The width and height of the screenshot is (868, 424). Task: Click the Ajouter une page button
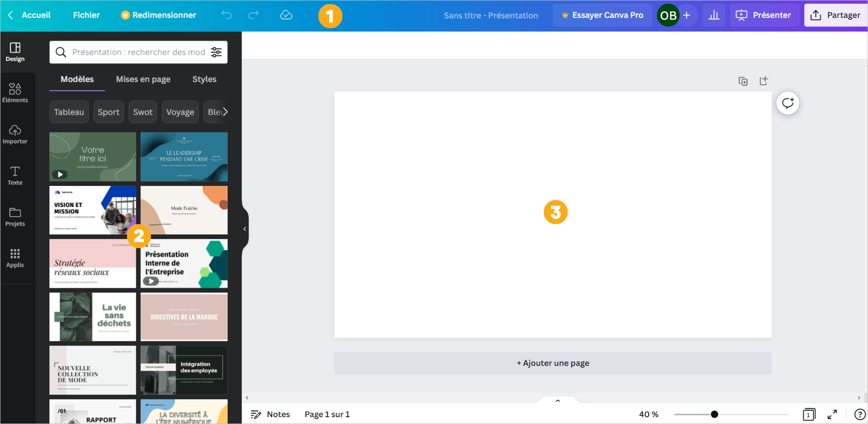click(553, 363)
